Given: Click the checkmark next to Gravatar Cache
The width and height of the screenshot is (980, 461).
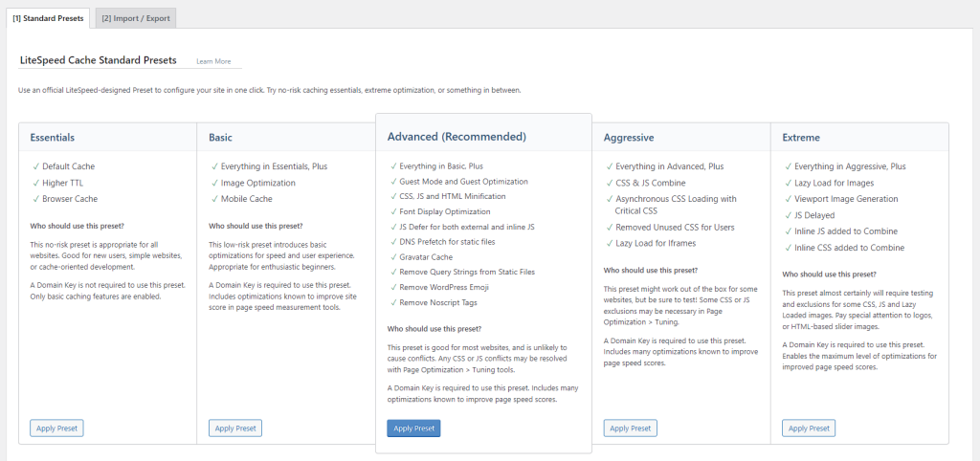Looking at the screenshot, I should (x=393, y=257).
